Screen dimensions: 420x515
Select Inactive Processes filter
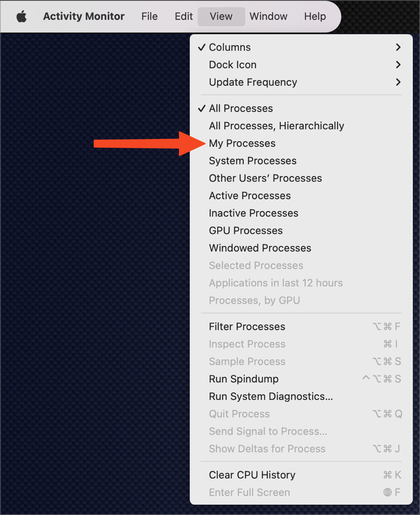click(253, 213)
